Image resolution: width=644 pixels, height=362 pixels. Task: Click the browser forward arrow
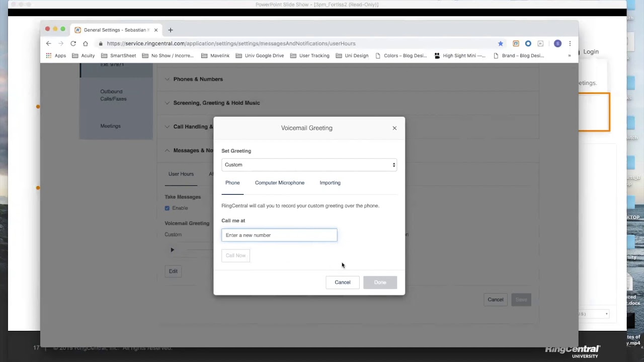[61, 44]
